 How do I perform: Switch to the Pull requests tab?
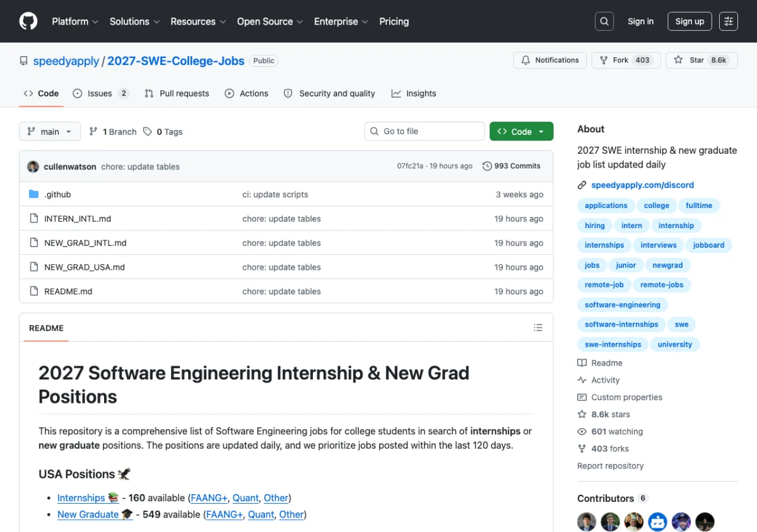(x=177, y=93)
